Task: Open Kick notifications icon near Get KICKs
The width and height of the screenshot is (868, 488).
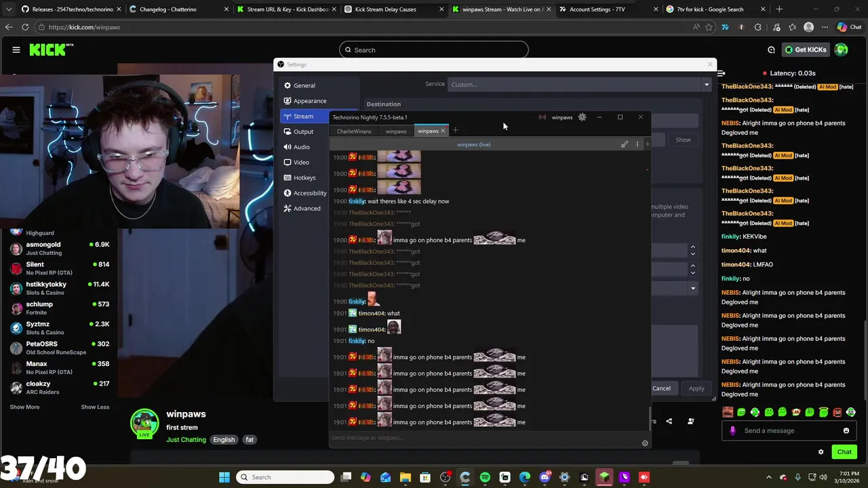Action: (771, 49)
